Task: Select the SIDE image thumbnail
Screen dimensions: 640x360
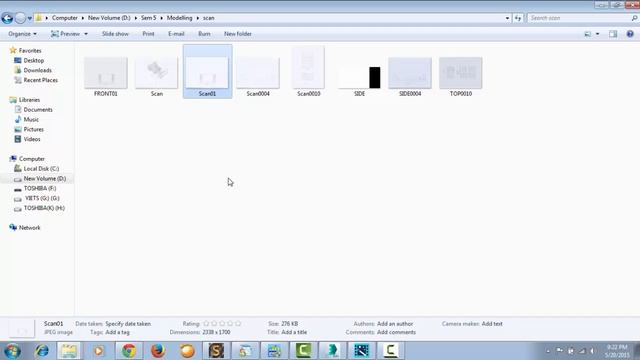Action: 359,77
